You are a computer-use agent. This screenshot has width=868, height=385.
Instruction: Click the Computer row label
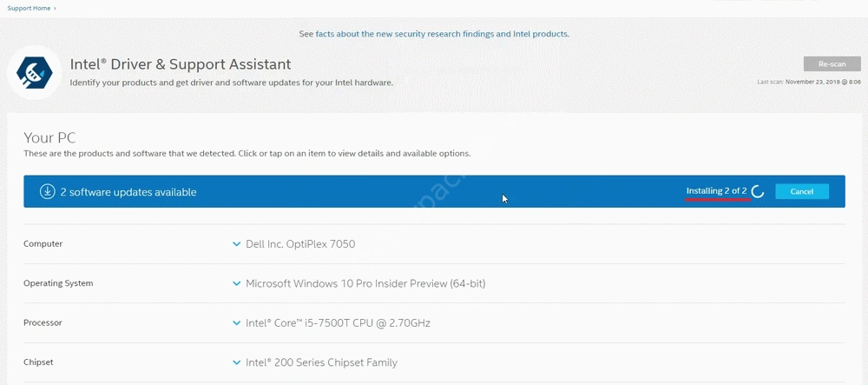43,243
